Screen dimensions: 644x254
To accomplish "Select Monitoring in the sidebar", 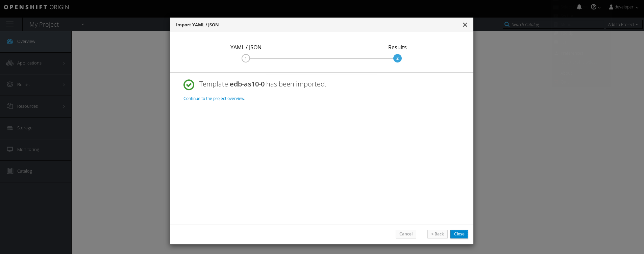I will point(35,150).
